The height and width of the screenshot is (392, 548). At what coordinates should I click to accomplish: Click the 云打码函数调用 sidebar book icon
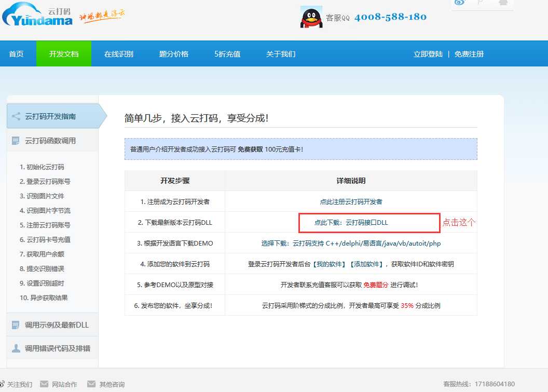tap(15, 140)
